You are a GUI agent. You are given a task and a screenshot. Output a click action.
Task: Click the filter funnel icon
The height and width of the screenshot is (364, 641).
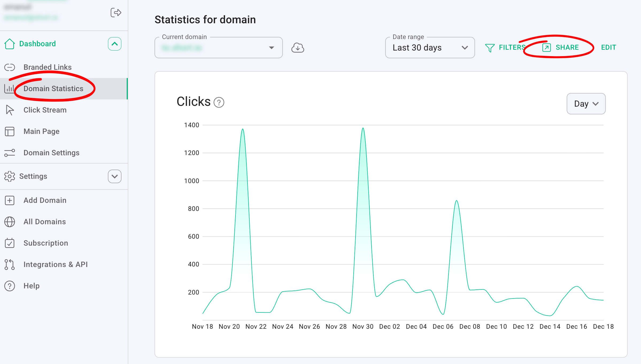tap(490, 48)
